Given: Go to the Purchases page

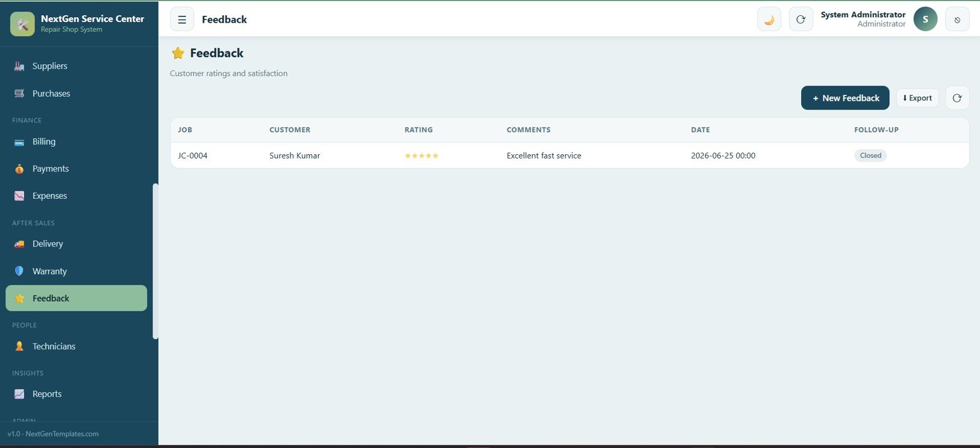Looking at the screenshot, I should pyautogui.click(x=76, y=94).
